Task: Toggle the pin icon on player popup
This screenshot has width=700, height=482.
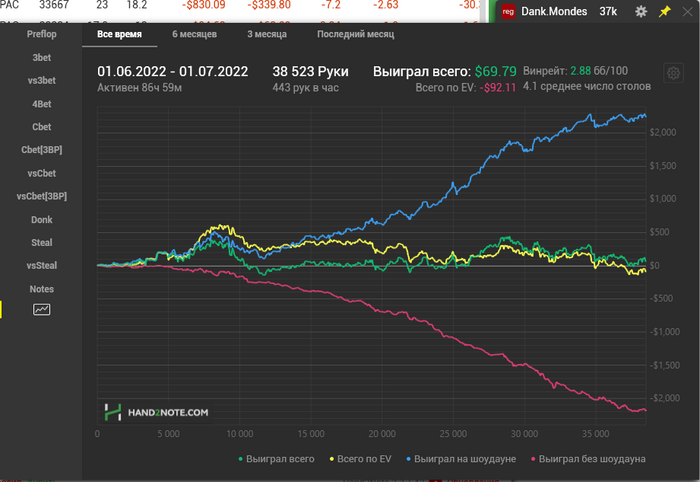Action: point(665,12)
